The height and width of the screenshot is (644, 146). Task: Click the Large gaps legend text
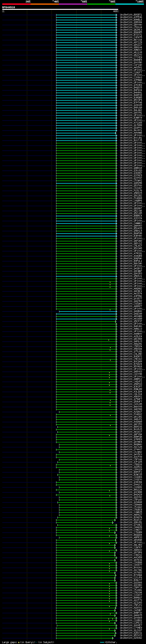(28, 642)
